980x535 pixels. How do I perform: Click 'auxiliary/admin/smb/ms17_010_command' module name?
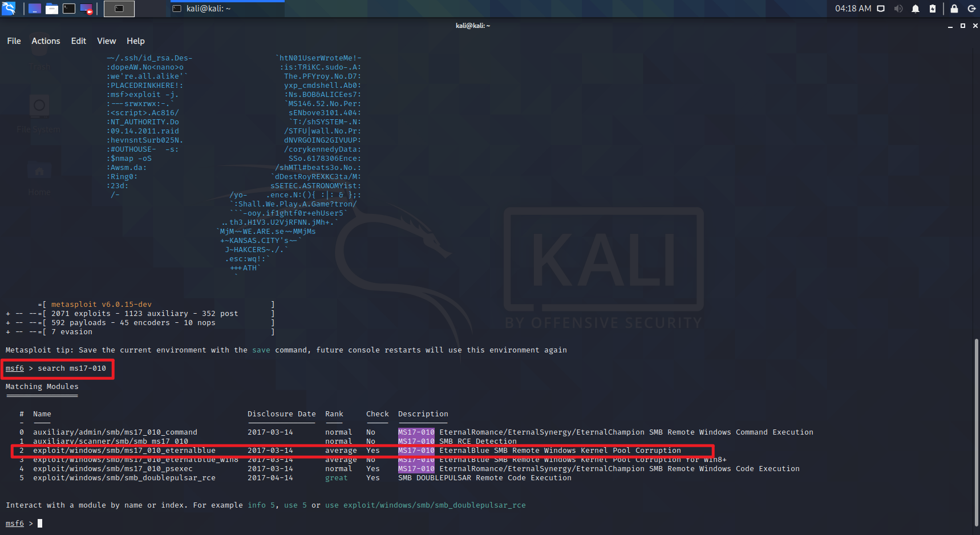pos(115,432)
